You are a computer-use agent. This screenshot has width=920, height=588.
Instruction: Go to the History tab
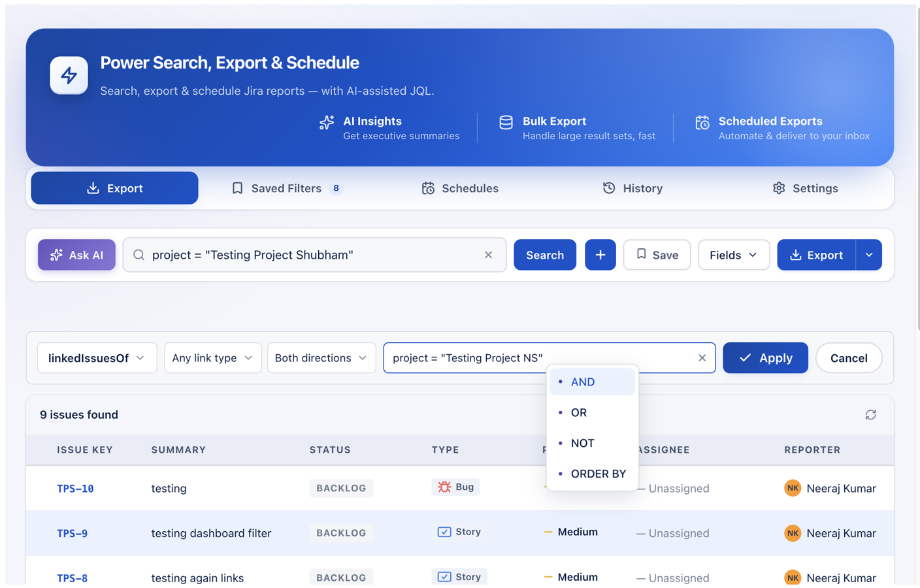click(632, 188)
